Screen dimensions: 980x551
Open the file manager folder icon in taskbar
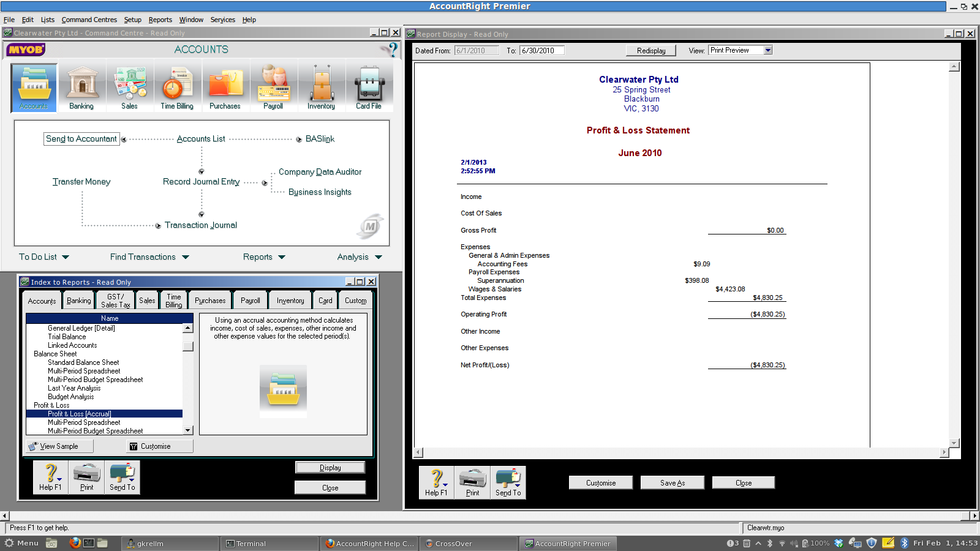coord(102,543)
